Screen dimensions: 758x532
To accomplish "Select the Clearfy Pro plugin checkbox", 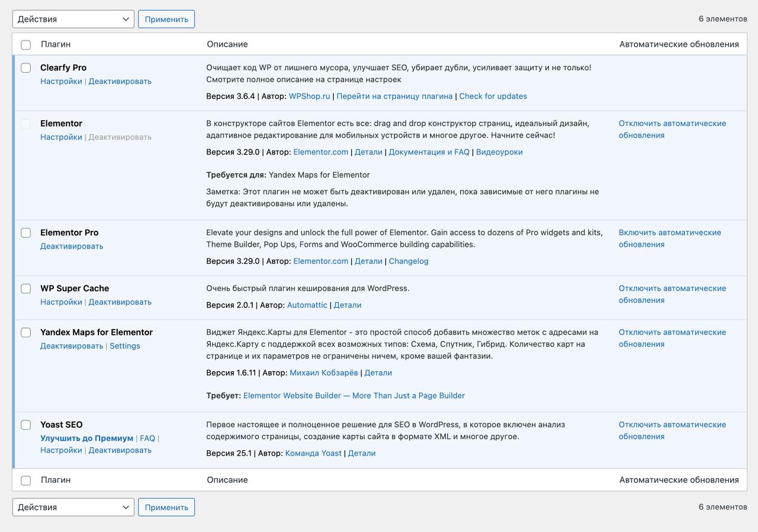I will pos(25,68).
